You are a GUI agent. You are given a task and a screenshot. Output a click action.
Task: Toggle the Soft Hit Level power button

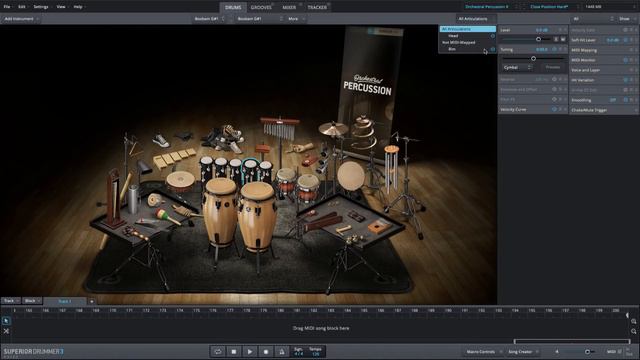coord(625,40)
